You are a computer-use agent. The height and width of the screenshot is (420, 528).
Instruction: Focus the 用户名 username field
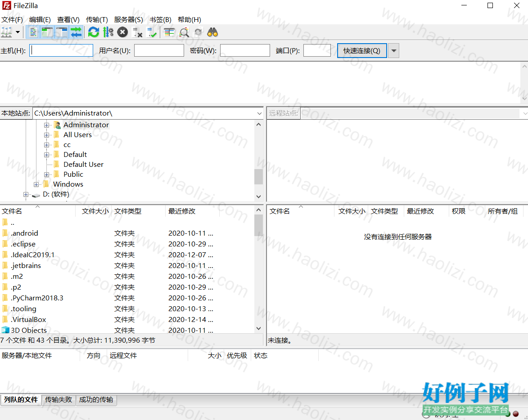159,50
